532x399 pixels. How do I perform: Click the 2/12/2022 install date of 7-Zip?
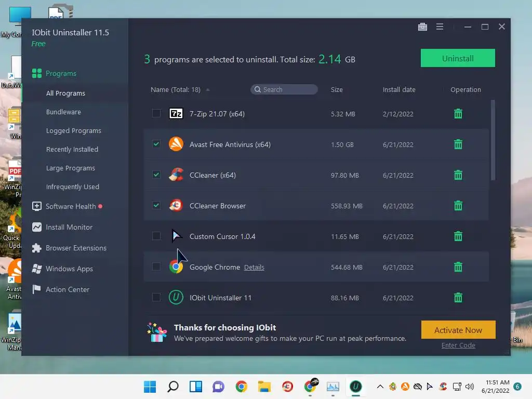click(398, 114)
